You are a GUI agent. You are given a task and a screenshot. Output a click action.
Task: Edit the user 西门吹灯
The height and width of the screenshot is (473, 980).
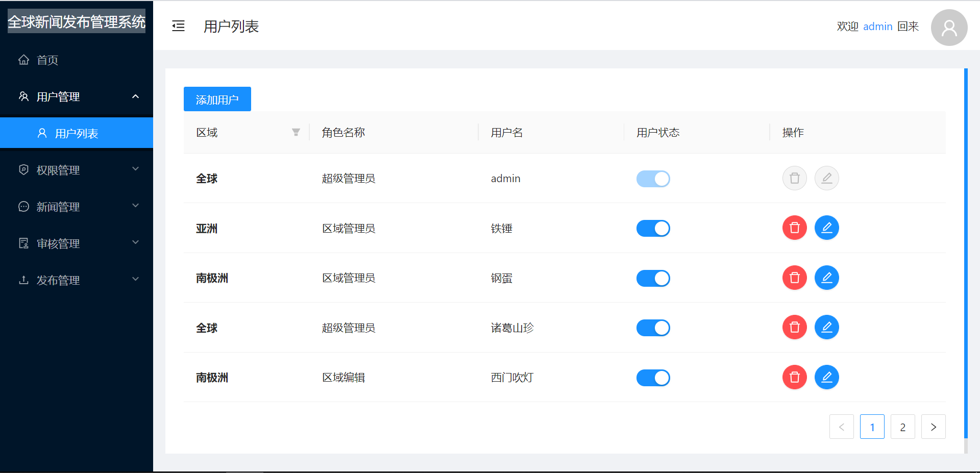click(x=826, y=377)
